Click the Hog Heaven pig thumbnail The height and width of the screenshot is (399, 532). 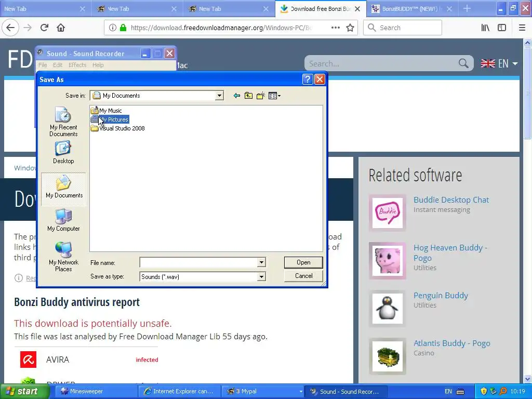[388, 261]
